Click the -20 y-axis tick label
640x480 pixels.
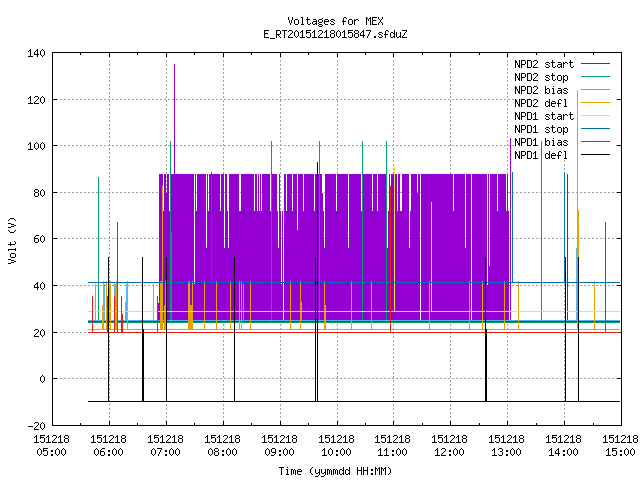[x=36, y=426]
